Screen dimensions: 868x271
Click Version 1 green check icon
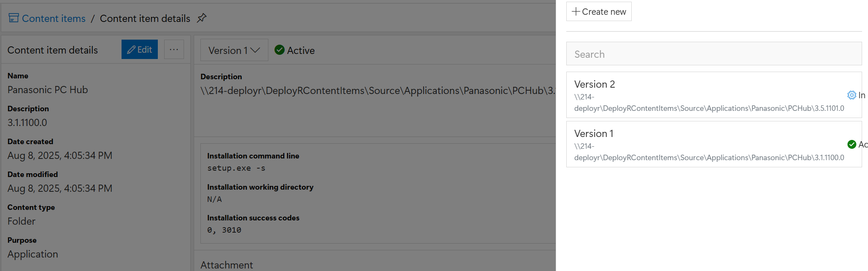pos(852,145)
